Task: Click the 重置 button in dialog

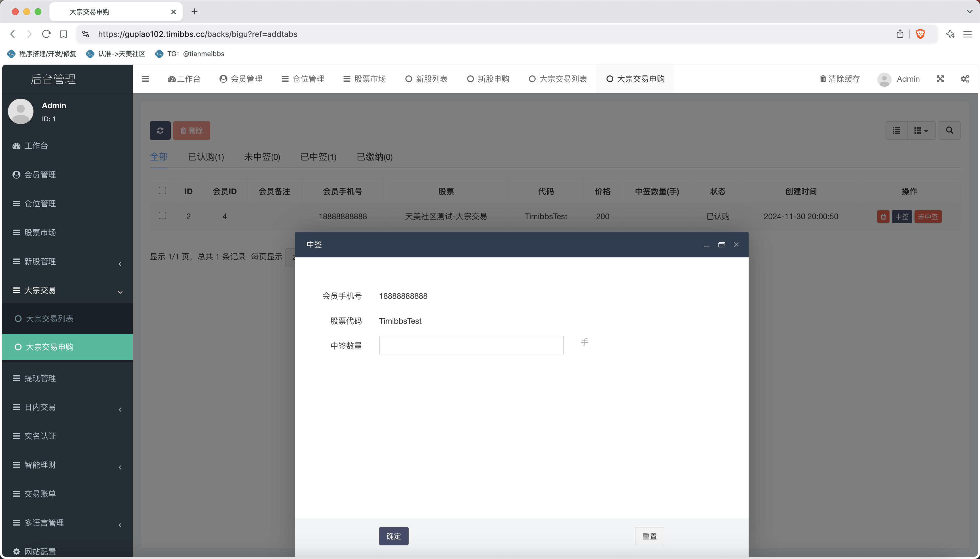Action: (649, 536)
